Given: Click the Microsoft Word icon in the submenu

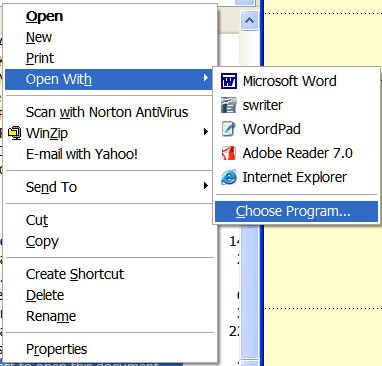Looking at the screenshot, I should 229,81.
